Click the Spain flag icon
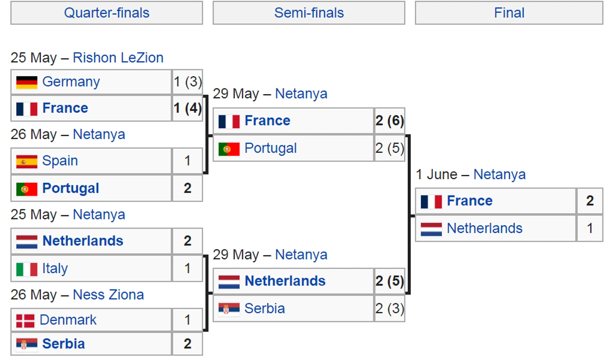The width and height of the screenshot is (608, 364). [x=27, y=161]
